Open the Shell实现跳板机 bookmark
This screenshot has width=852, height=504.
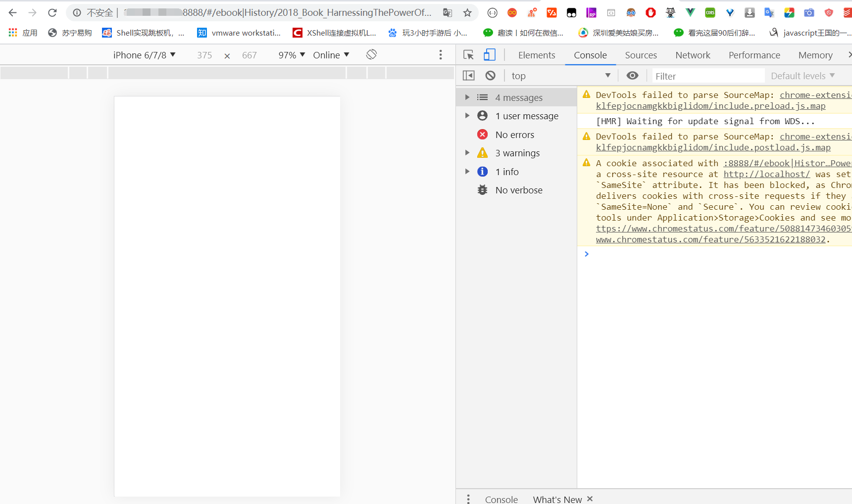[143, 33]
